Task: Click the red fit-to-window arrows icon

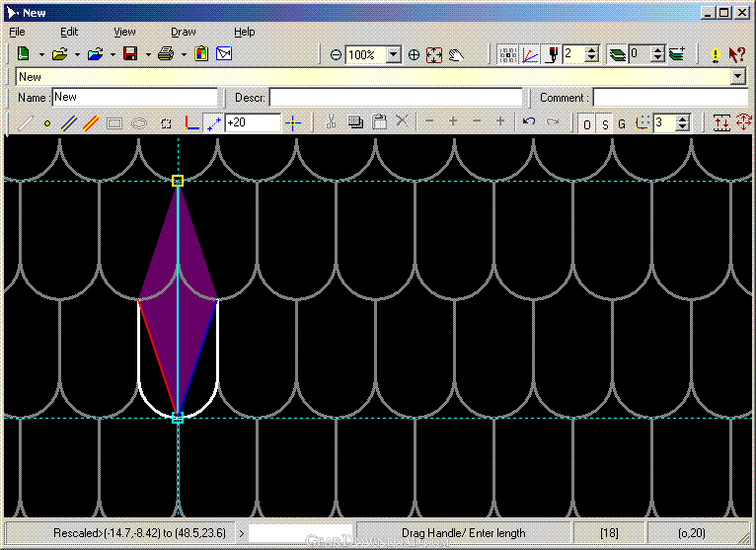Action: point(434,55)
